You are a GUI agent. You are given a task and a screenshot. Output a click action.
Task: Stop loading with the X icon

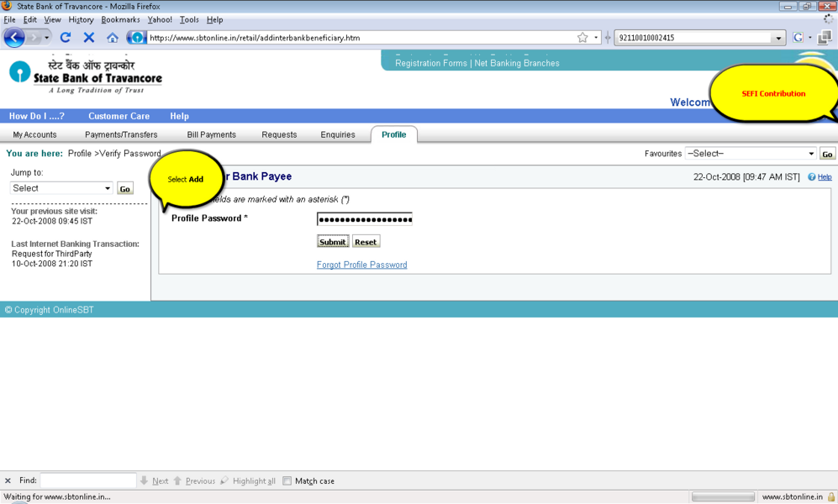[x=88, y=38]
